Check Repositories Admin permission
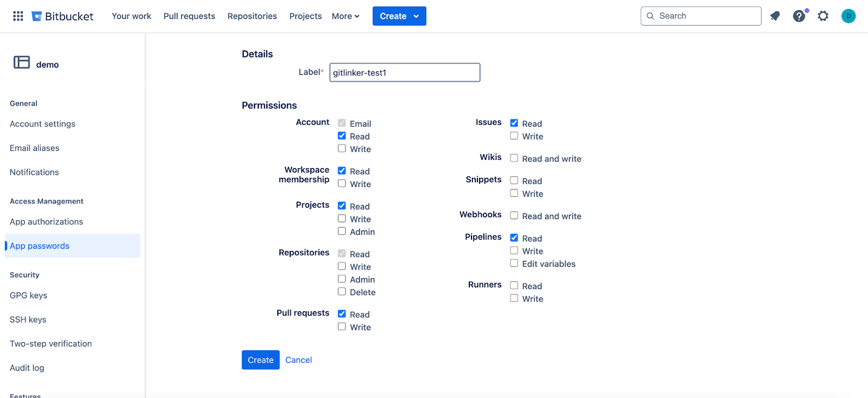Image resolution: width=868 pixels, height=398 pixels. pyautogui.click(x=342, y=279)
